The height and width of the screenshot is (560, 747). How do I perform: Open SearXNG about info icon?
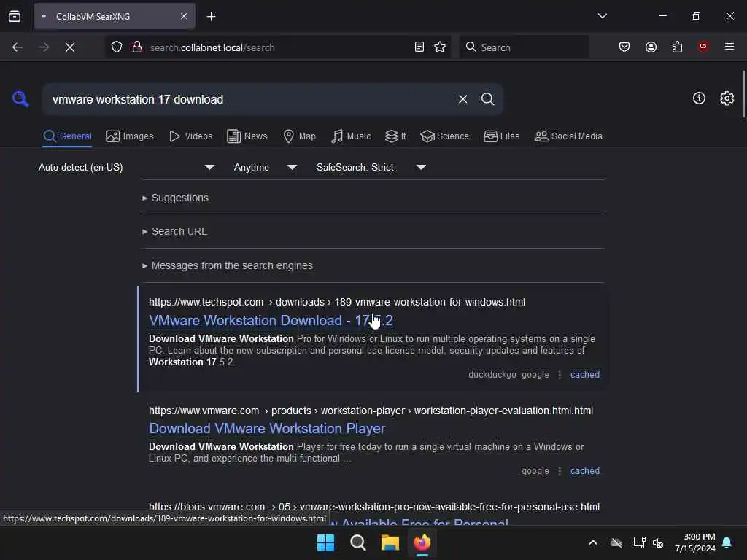(699, 98)
